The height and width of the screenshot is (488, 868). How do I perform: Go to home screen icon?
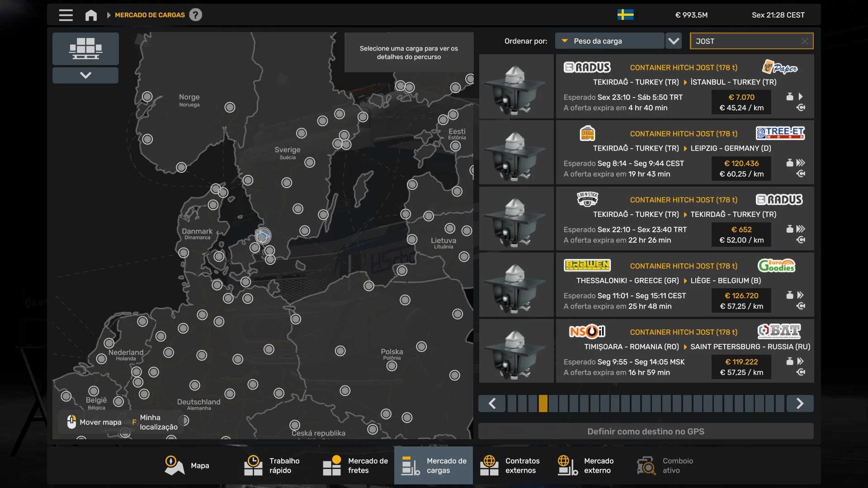click(91, 15)
